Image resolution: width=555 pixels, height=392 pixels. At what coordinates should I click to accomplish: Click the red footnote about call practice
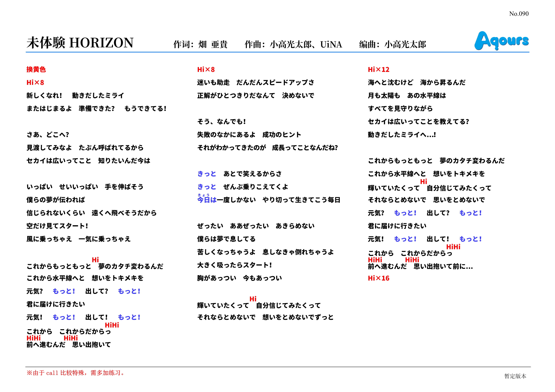[76, 373]
